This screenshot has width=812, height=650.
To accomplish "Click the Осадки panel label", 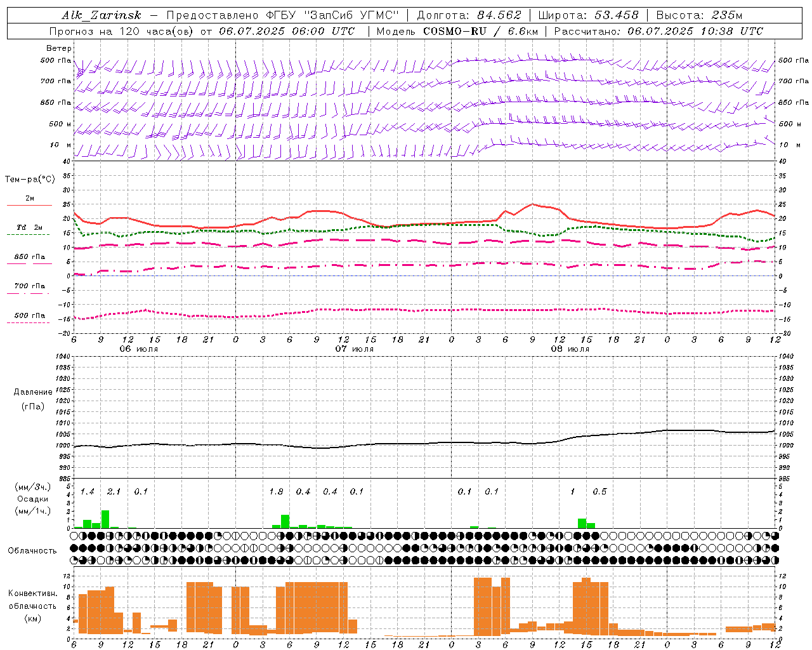I will pyautogui.click(x=33, y=499).
